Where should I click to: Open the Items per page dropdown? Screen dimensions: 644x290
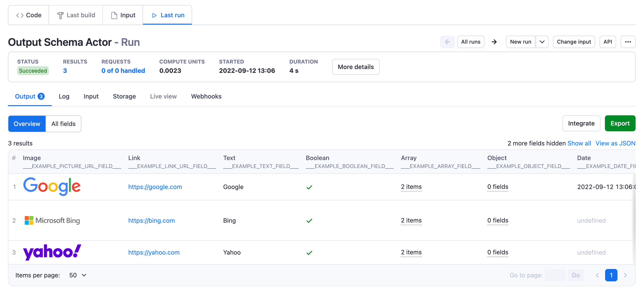click(78, 275)
